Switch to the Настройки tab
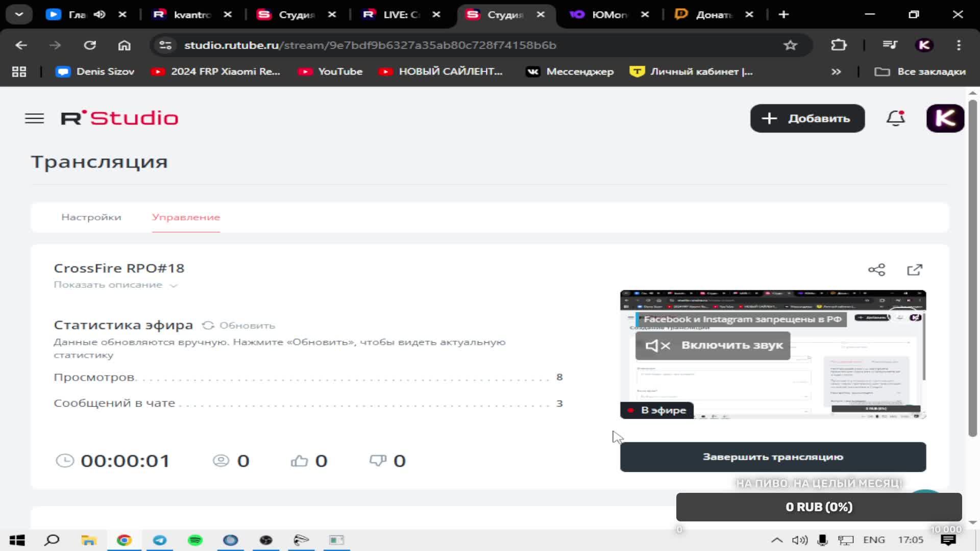 tap(91, 217)
